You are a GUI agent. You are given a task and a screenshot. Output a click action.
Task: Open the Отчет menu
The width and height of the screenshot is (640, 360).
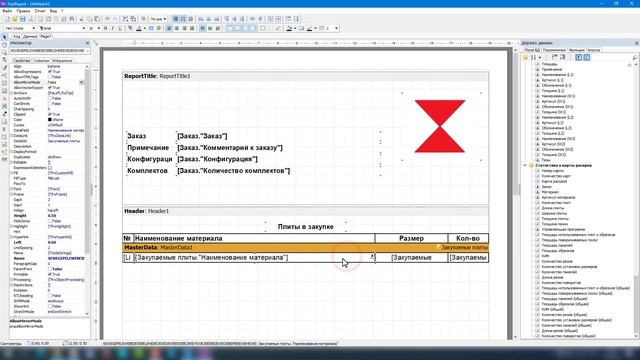click(40, 11)
